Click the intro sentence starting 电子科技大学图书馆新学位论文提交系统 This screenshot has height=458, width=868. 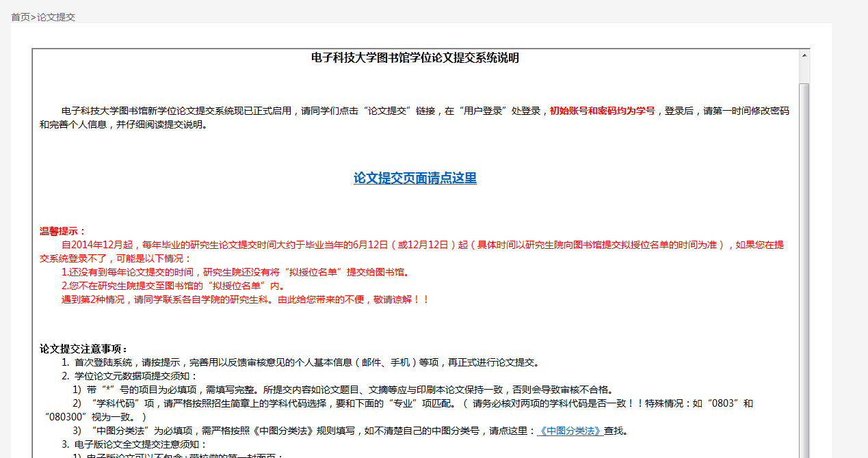click(415, 118)
